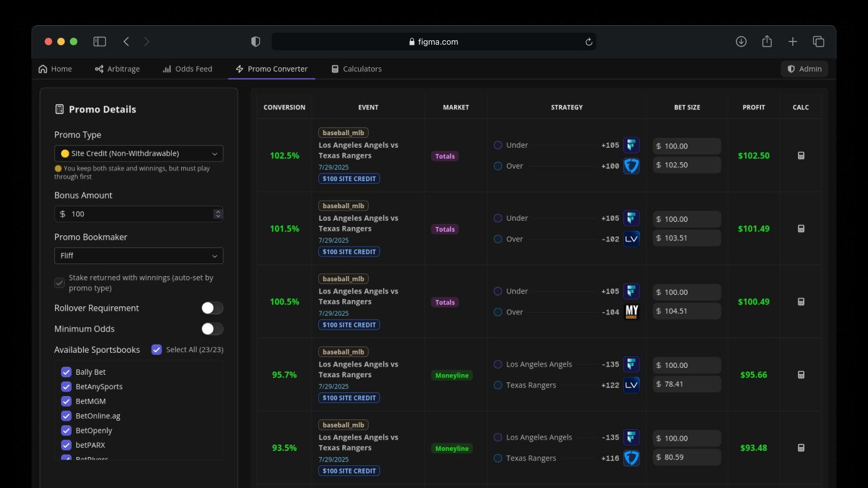Select the Promo Converter tab
This screenshot has width=868, height=488.
(272, 69)
